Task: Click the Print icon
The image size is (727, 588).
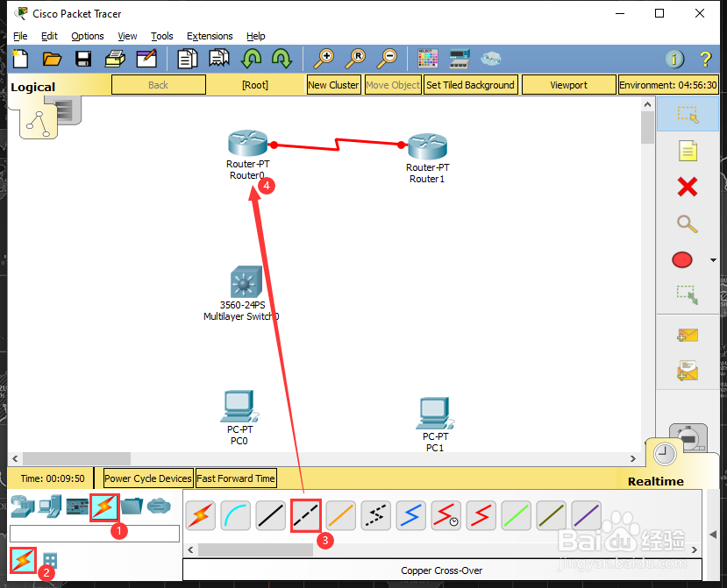Action: tap(115, 59)
